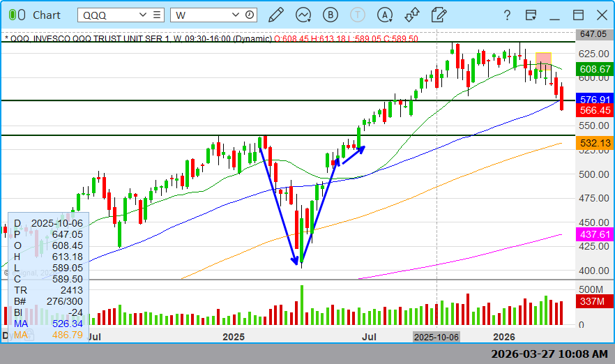Click the window linking icon beside Chart
The image size is (615, 364).
click(17, 15)
